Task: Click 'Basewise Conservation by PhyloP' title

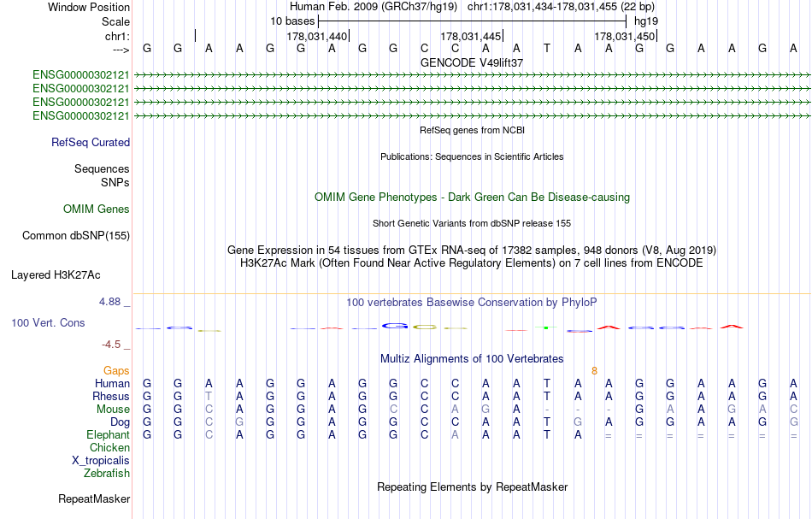Action: tap(472, 302)
